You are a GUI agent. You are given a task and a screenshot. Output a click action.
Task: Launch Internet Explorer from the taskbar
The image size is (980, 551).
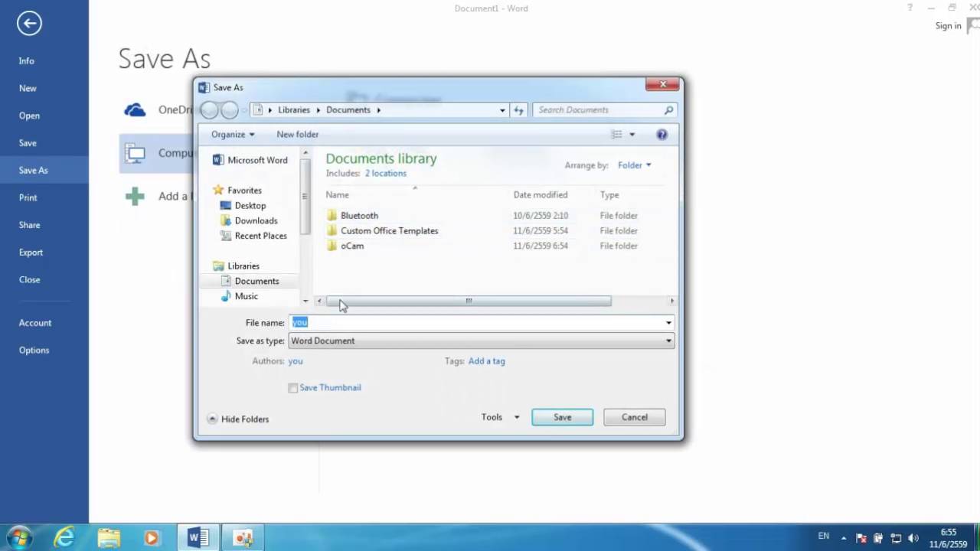(x=65, y=538)
